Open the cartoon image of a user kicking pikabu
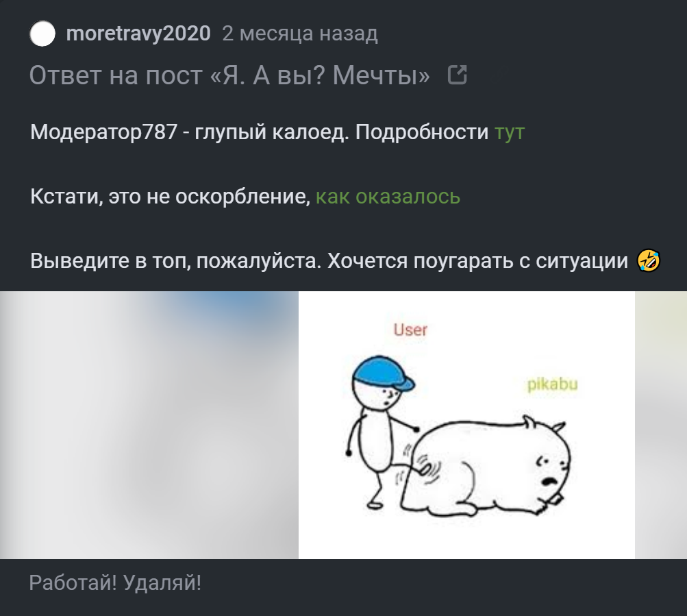 (x=466, y=425)
